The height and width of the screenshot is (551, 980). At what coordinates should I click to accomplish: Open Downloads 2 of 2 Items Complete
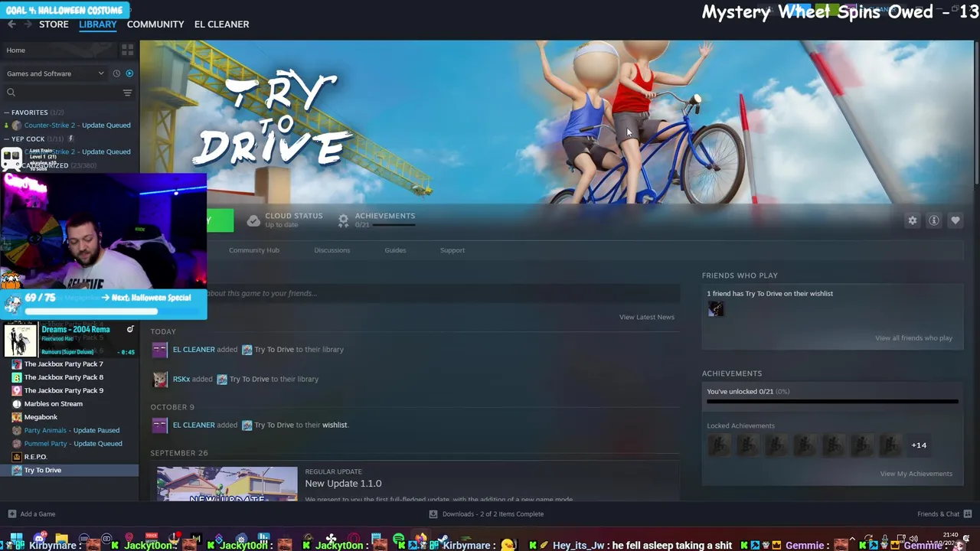(493, 514)
